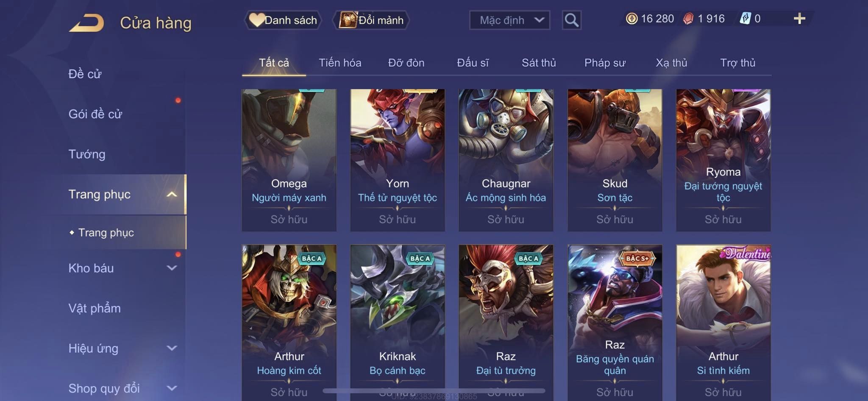Tap the blue voucher ticket icon
Screen dimensions: 868x401
746,19
